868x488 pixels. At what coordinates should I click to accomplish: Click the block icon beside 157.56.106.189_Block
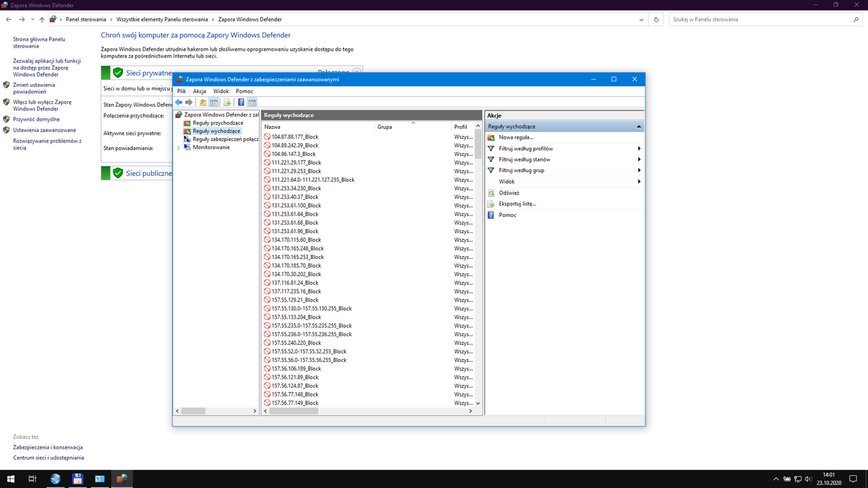click(x=267, y=369)
